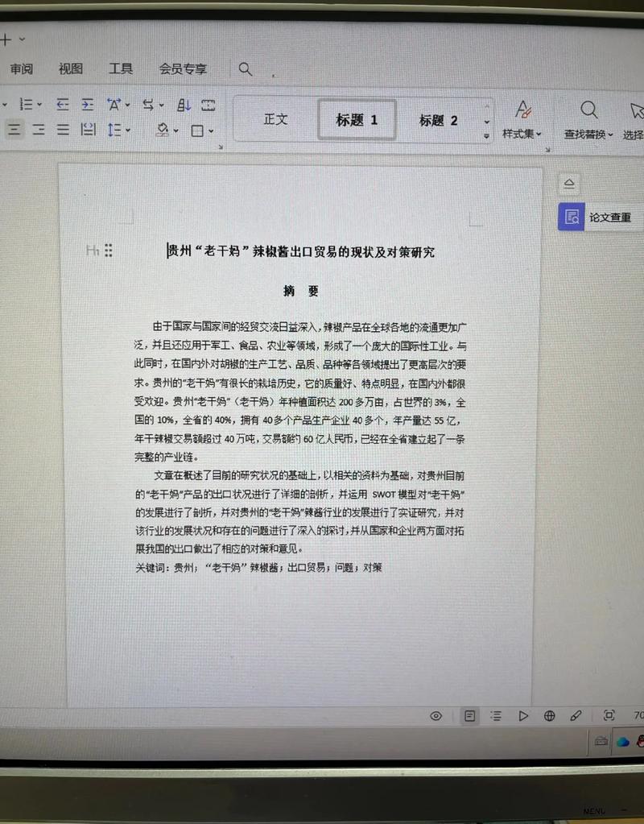Click the increase indent icon
Screen dimensions: 644x824
point(87,105)
